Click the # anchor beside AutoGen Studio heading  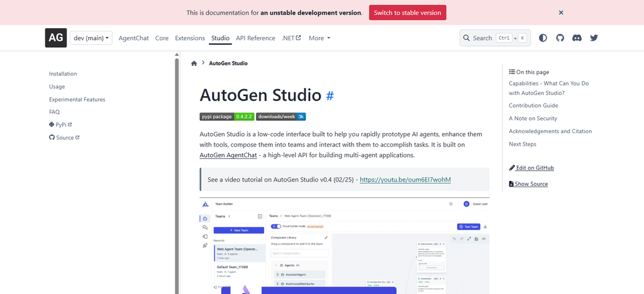330,95
